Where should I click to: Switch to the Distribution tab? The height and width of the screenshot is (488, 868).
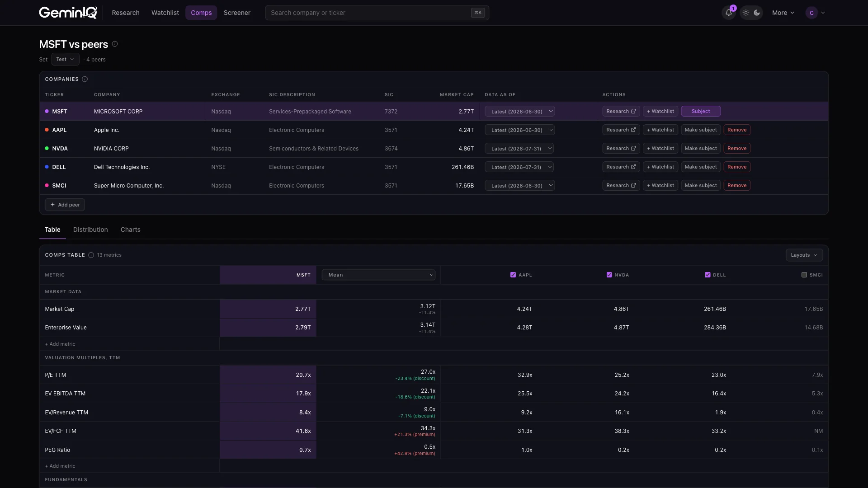90,230
